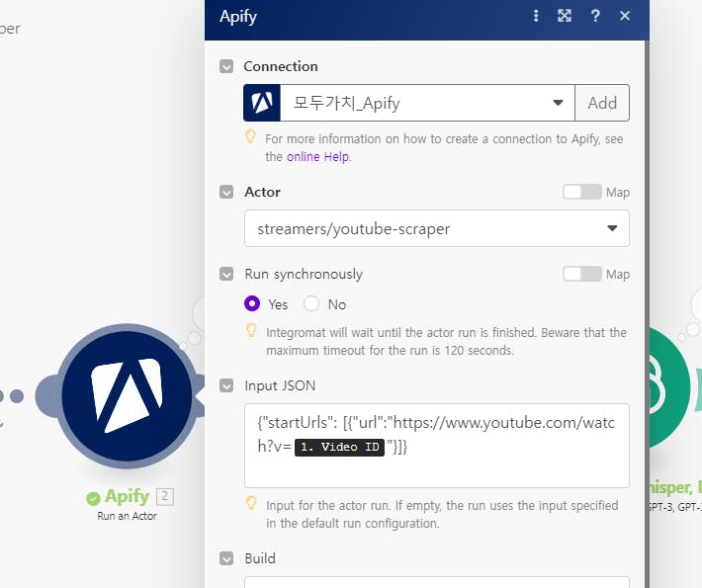Click the green success check on Apify module

tap(93, 498)
